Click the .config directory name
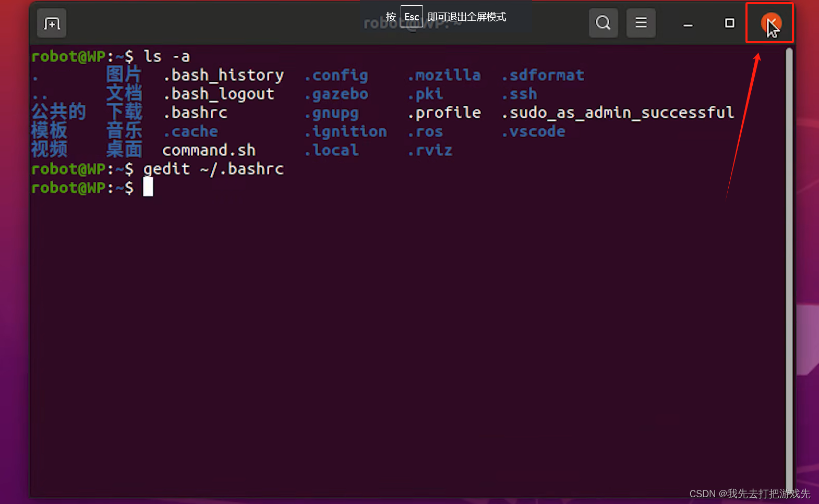 (x=336, y=76)
